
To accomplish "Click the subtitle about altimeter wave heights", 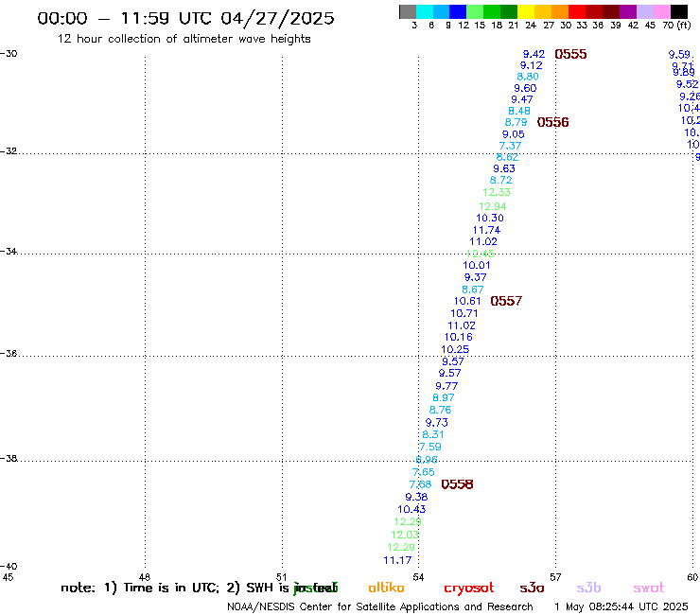I will (x=184, y=39).
